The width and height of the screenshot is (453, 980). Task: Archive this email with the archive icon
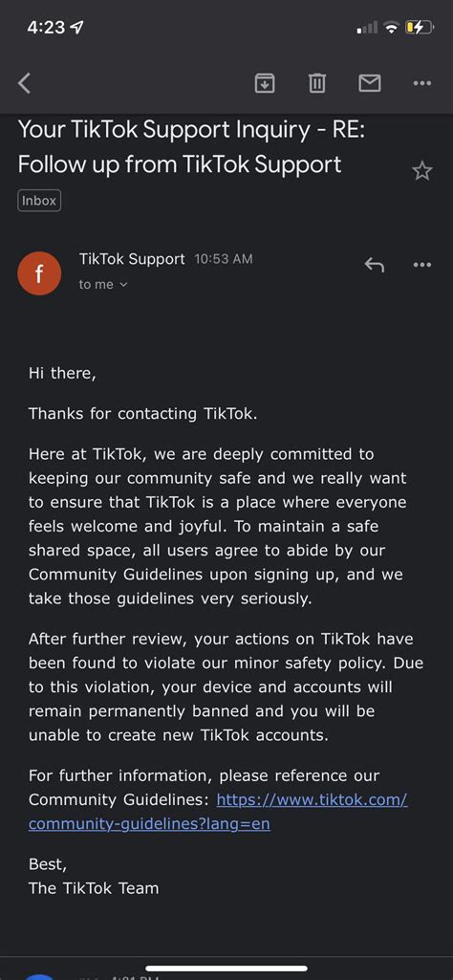265,82
